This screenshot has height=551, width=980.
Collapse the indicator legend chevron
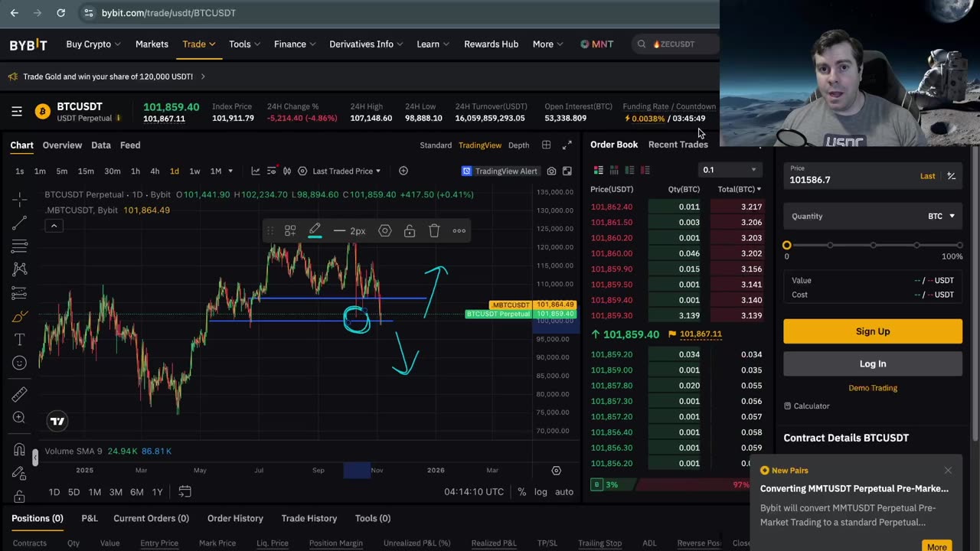[x=54, y=226]
